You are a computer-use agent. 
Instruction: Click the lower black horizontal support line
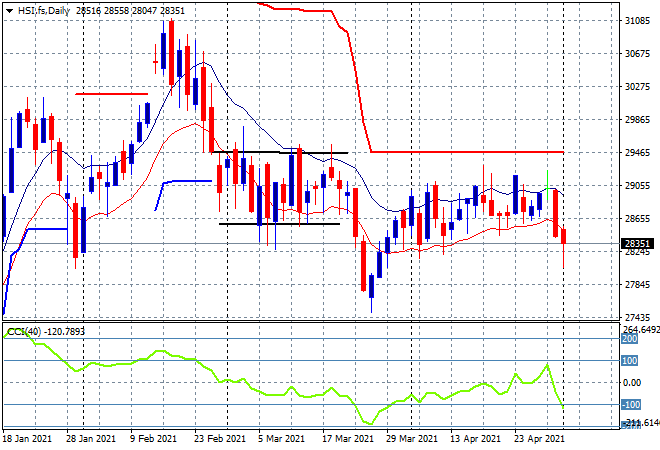point(279,224)
